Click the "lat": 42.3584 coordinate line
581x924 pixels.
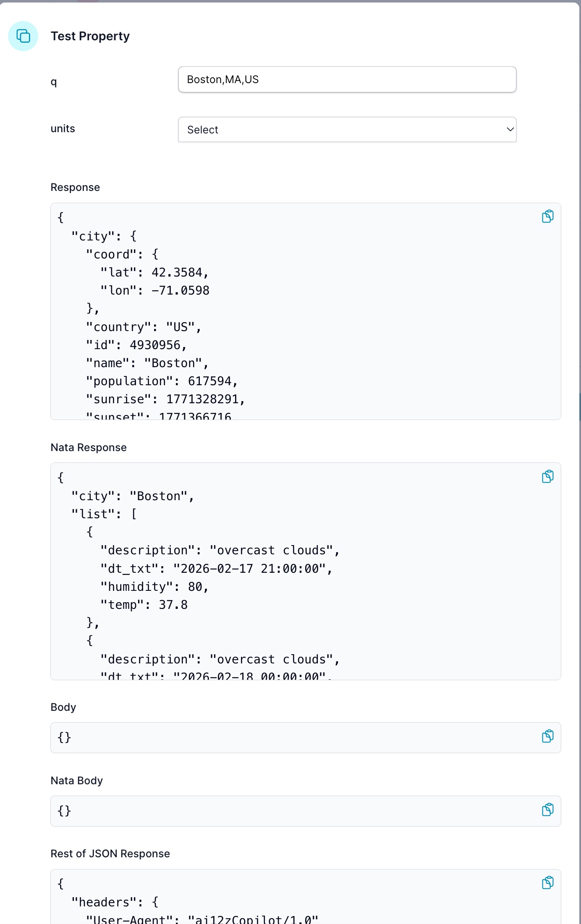154,272
